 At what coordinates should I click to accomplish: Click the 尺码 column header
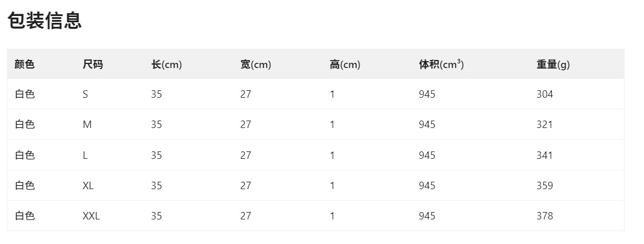93,65
